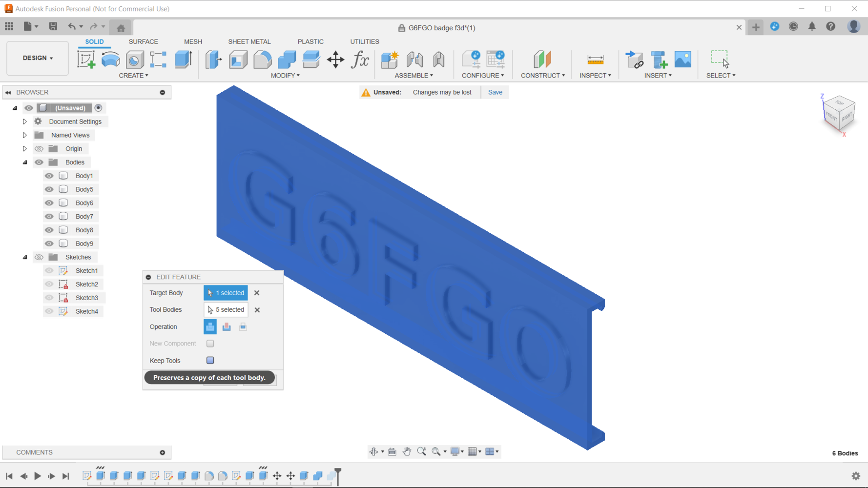Select Body6 in the browser
The height and width of the screenshot is (488, 868).
84,203
